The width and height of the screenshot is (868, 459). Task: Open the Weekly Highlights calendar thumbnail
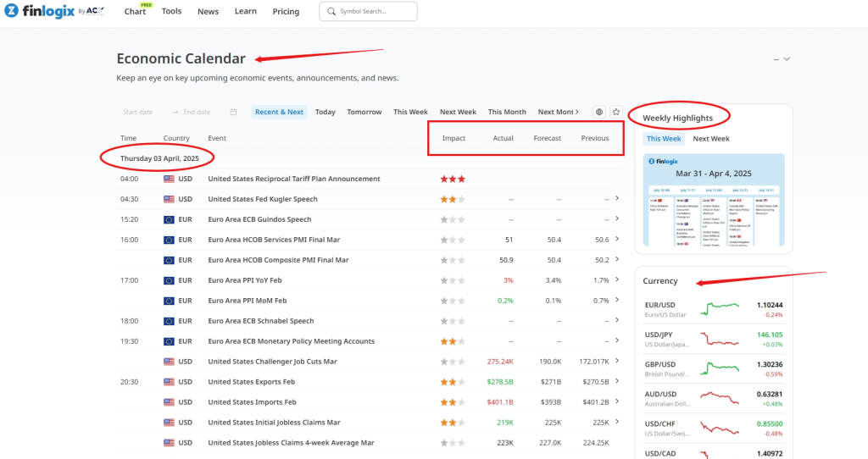713,200
